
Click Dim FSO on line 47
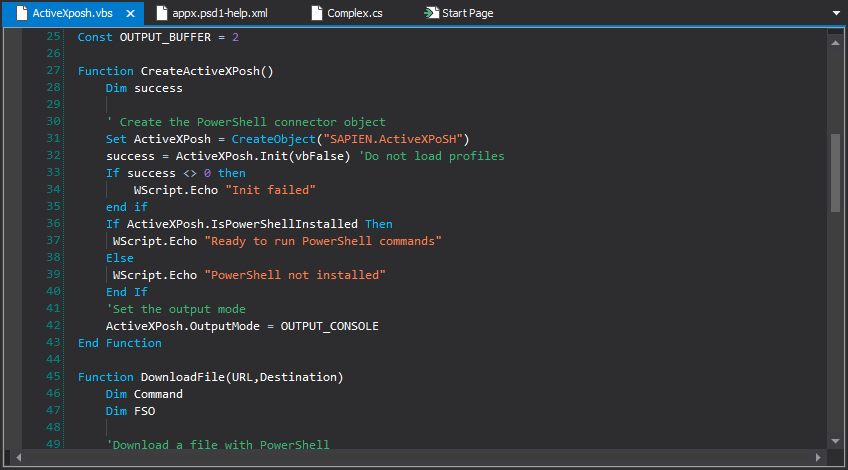130,411
